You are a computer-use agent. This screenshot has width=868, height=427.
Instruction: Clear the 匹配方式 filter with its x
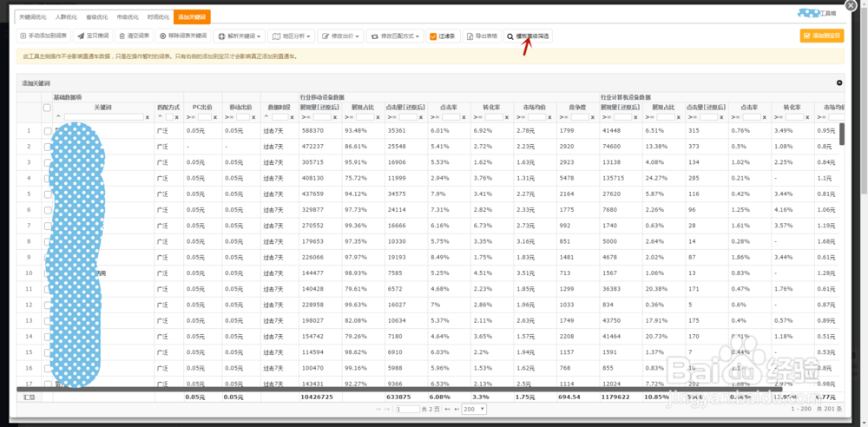176,117
